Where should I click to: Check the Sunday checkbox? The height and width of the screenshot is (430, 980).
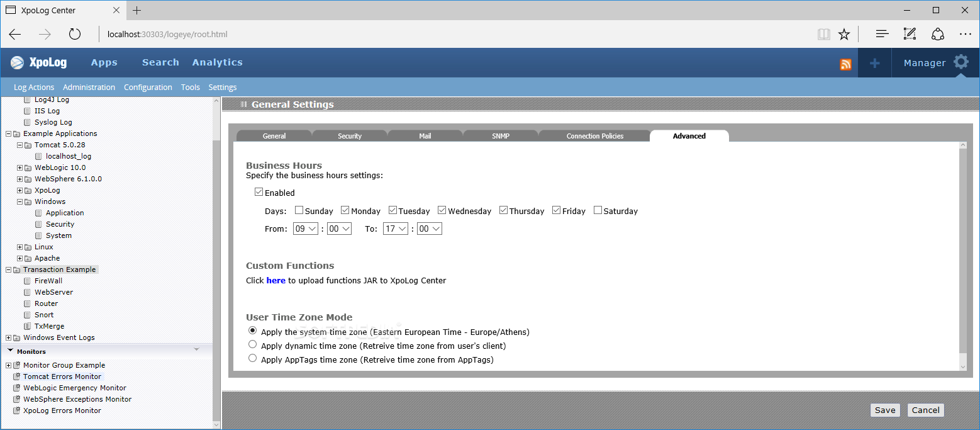pyautogui.click(x=299, y=210)
